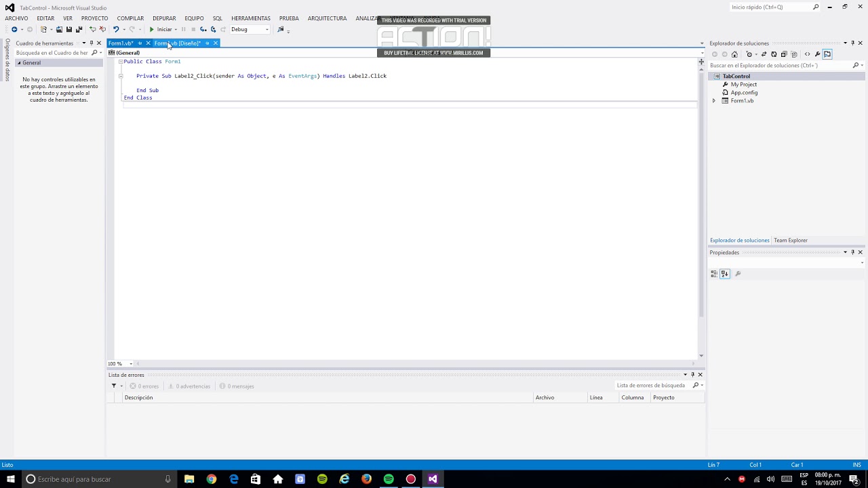Click the Property Pages wrench in Propiedades
868x488 pixels.
[x=738, y=274]
